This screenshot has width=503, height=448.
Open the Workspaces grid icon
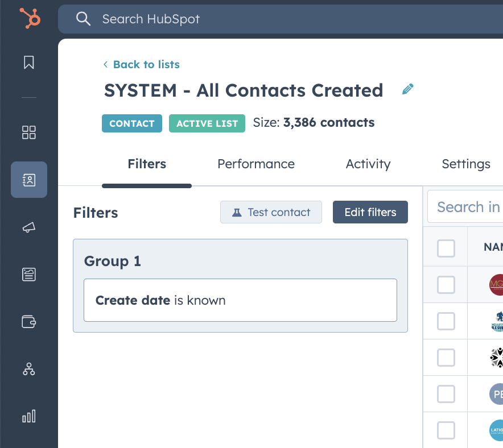[29, 132]
